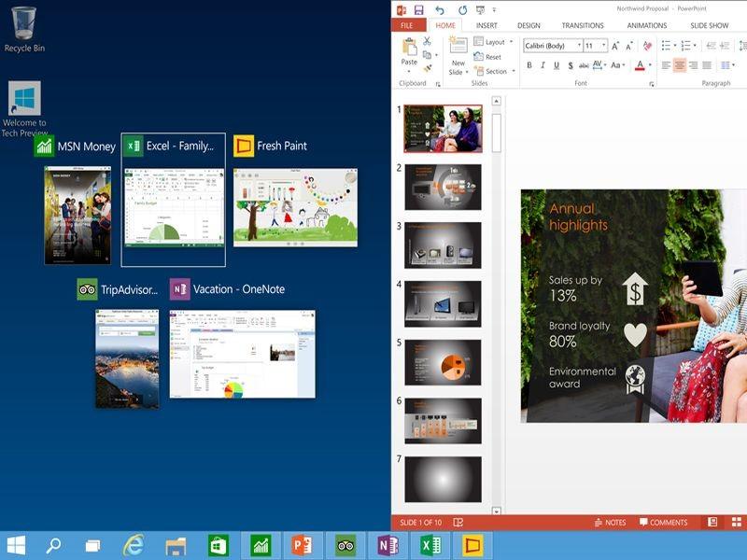Click NOTES button in status bar
Viewport: 747px width, 560px height.
(610, 523)
